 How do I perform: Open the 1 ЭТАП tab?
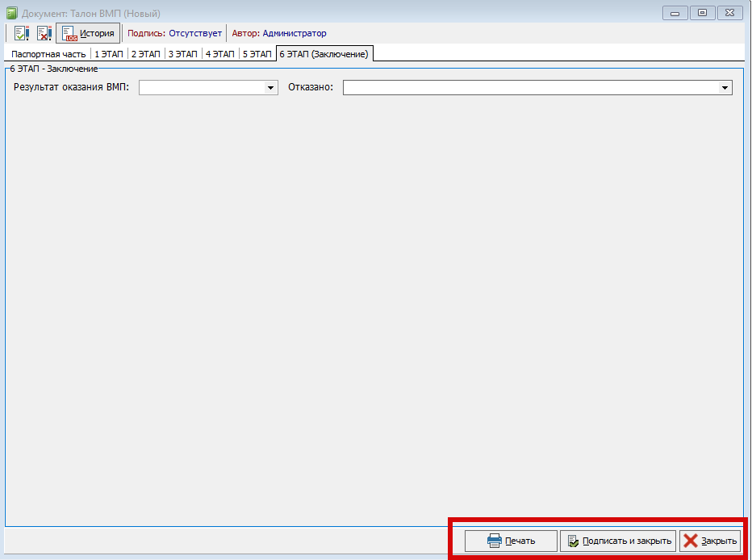(108, 54)
